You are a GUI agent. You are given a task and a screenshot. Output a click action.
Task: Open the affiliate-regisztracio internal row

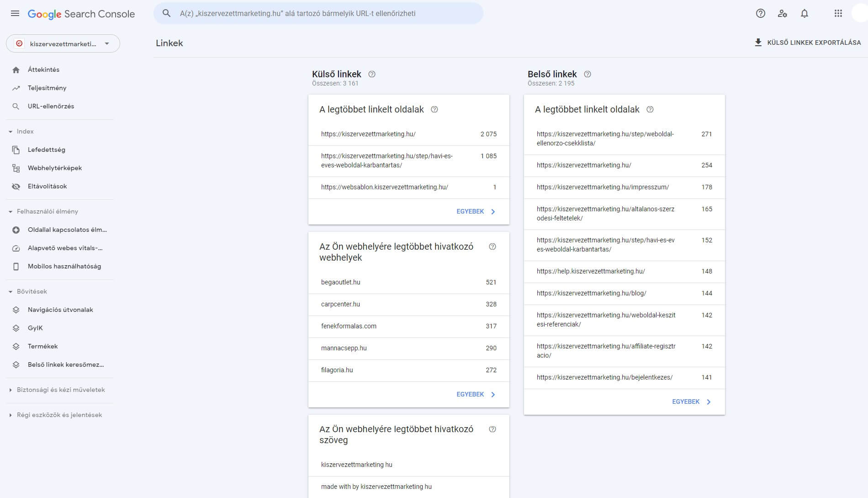625,351
